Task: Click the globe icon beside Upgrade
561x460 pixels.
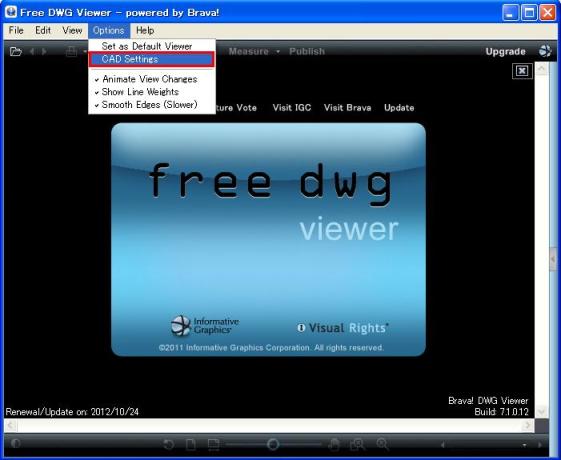Action: pyautogui.click(x=545, y=51)
